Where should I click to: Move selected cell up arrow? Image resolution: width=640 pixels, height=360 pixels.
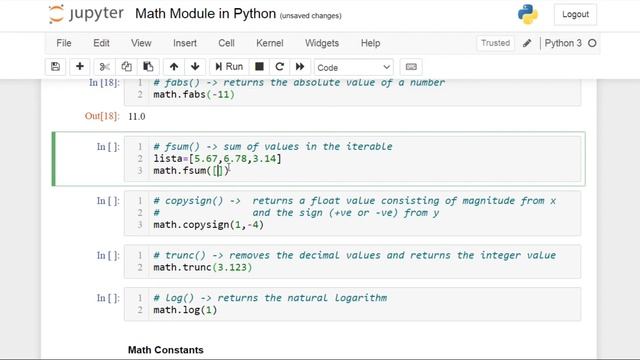point(174,67)
